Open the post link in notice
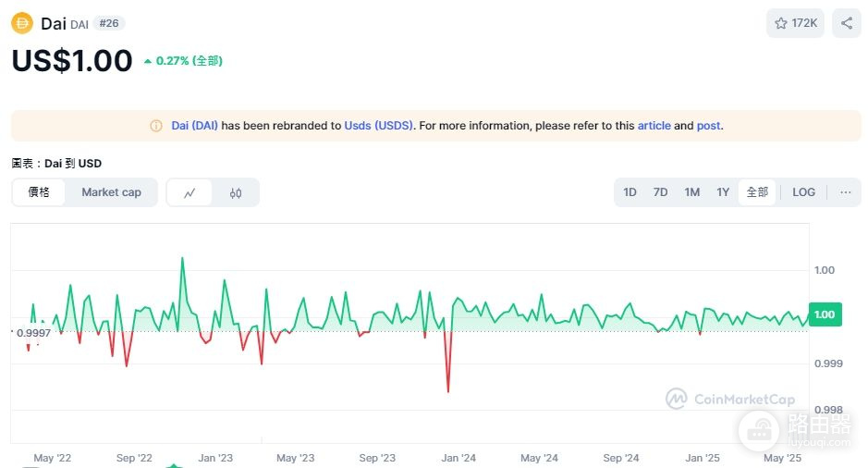Viewport: 868px width, 468px height. [709, 126]
